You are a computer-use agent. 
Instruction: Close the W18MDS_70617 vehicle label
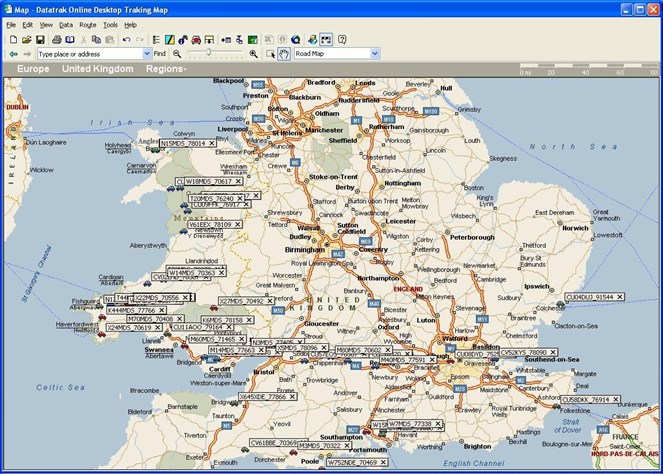[238, 181]
